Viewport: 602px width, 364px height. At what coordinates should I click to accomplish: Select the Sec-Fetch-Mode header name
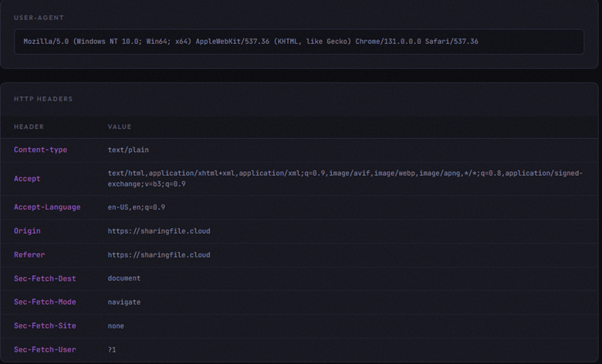[45, 302]
